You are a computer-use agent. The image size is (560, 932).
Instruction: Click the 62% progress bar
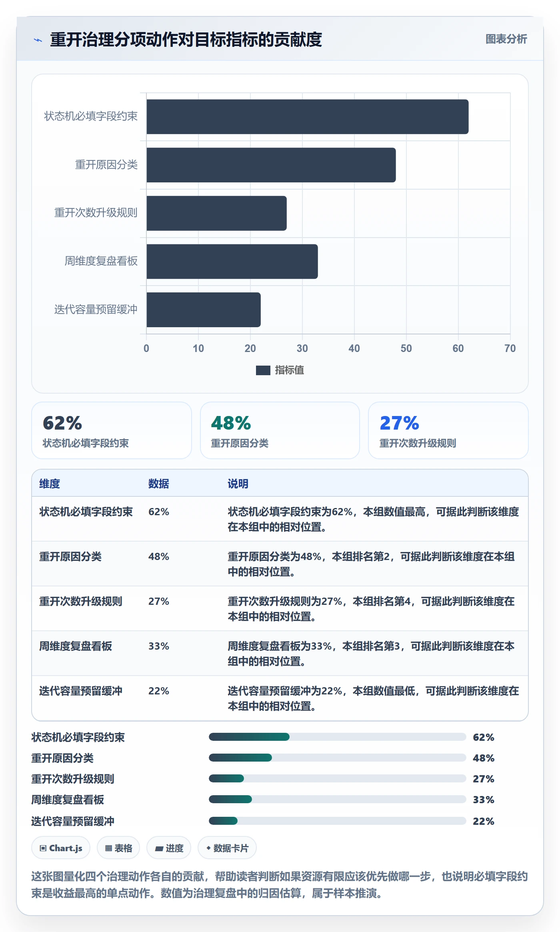pyautogui.click(x=337, y=737)
